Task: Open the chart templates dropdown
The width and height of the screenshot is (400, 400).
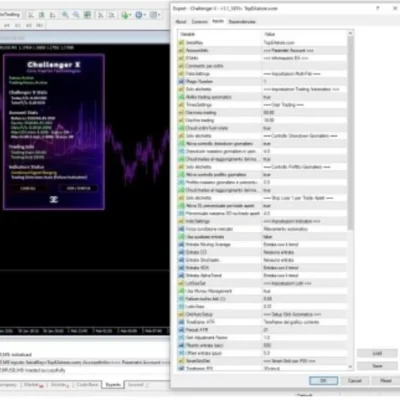Action: [x=155, y=15]
